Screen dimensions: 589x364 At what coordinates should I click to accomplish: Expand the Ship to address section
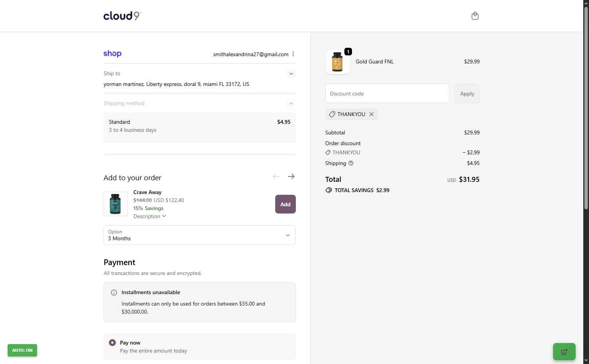(291, 74)
